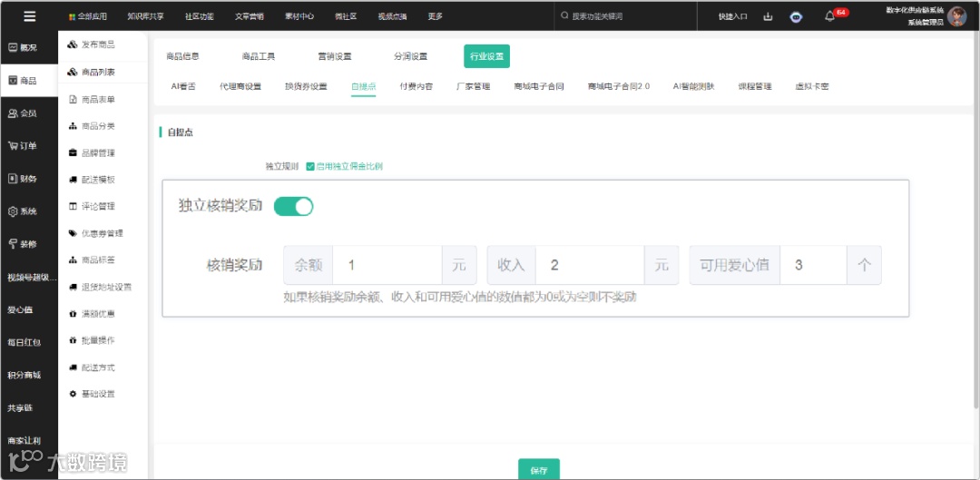The width and height of the screenshot is (980, 480).
Task: Open 商品列表 product list
Action: (x=92, y=73)
